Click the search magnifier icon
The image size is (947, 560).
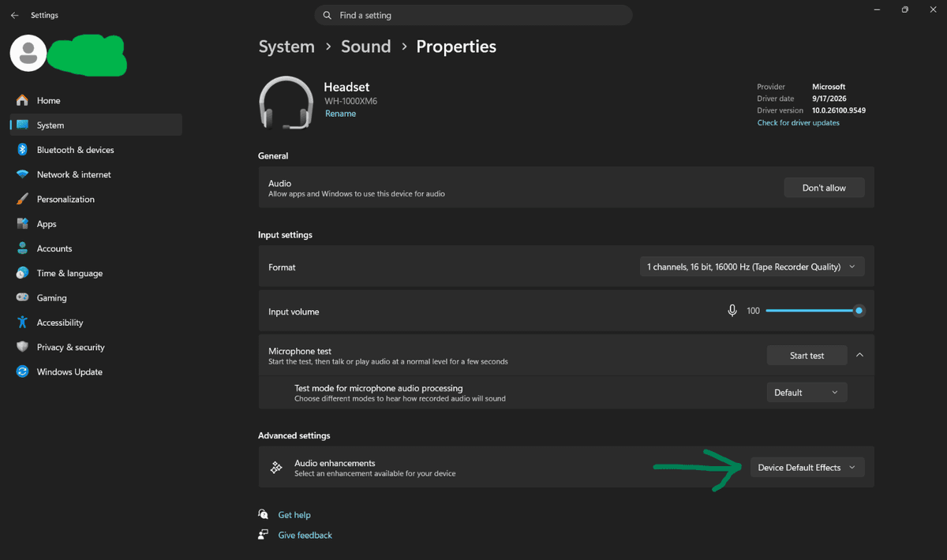328,15
